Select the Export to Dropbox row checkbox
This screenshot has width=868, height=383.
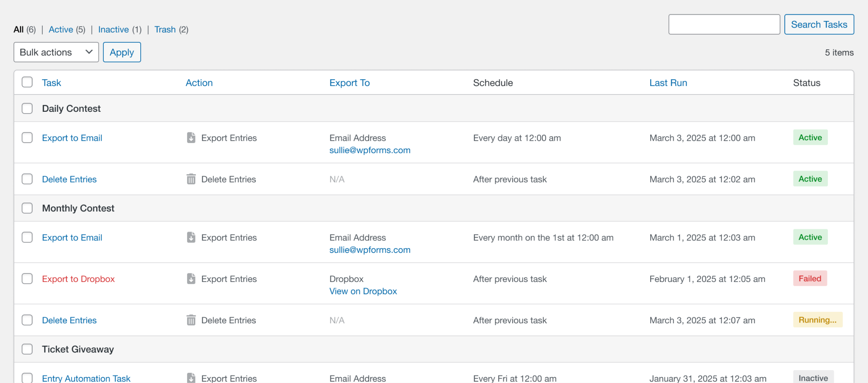tap(27, 279)
